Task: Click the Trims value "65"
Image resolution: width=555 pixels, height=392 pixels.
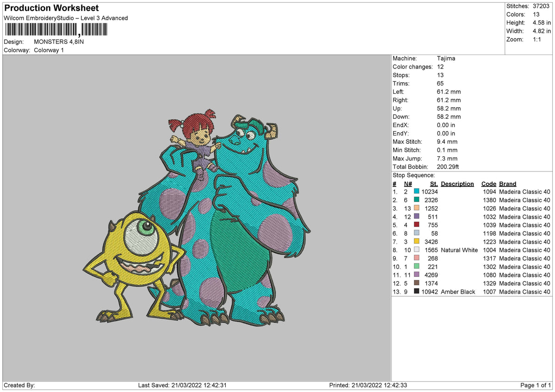Action: coord(440,83)
